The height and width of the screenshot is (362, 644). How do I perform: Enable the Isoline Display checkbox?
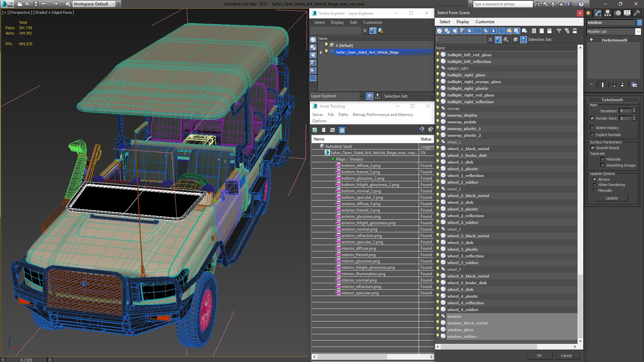click(592, 128)
